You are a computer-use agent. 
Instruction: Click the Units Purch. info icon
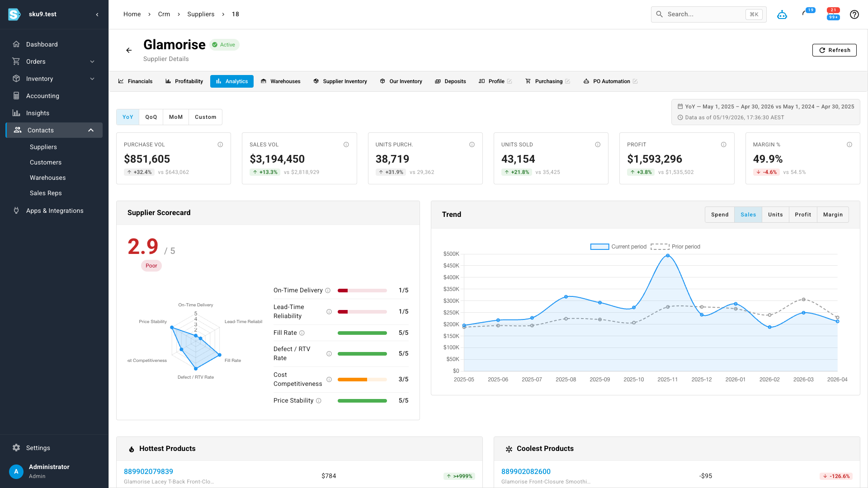pos(472,145)
